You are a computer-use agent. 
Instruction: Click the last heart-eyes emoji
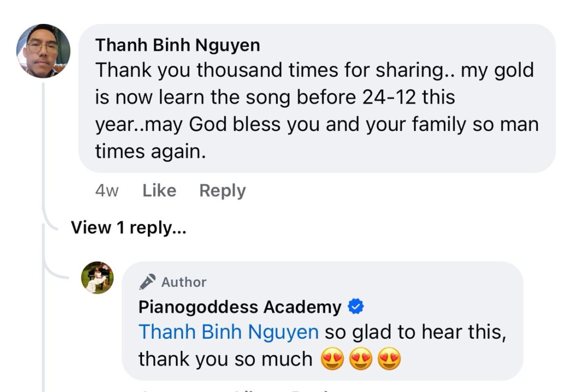coord(389,360)
